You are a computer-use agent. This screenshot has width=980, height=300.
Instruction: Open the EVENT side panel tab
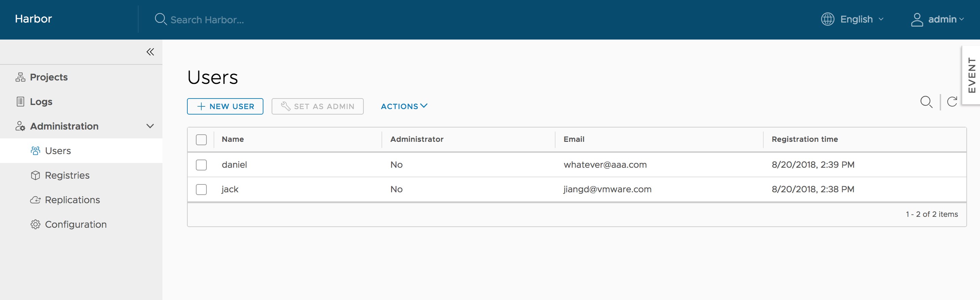click(971, 75)
